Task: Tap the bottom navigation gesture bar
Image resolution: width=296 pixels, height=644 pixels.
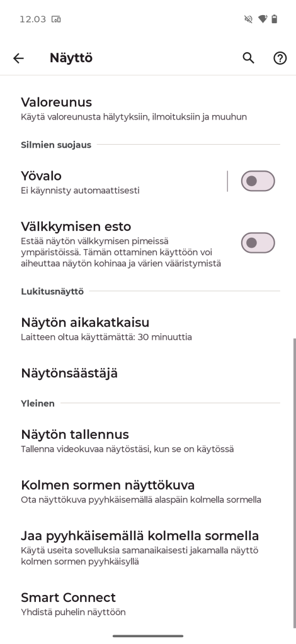Action: pos(148,636)
